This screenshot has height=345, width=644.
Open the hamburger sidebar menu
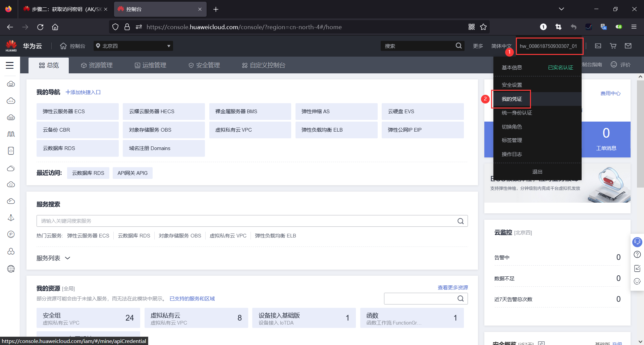(x=10, y=65)
